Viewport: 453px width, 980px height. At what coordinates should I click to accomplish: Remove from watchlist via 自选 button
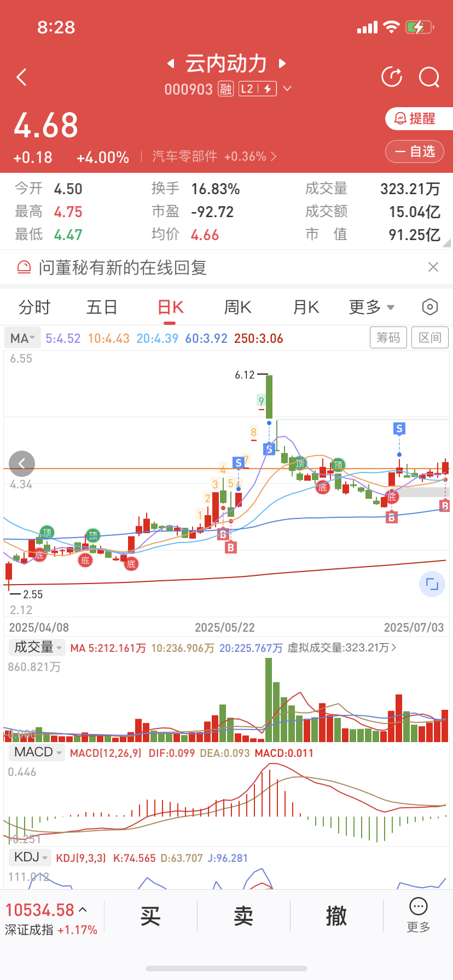pyautogui.click(x=414, y=151)
